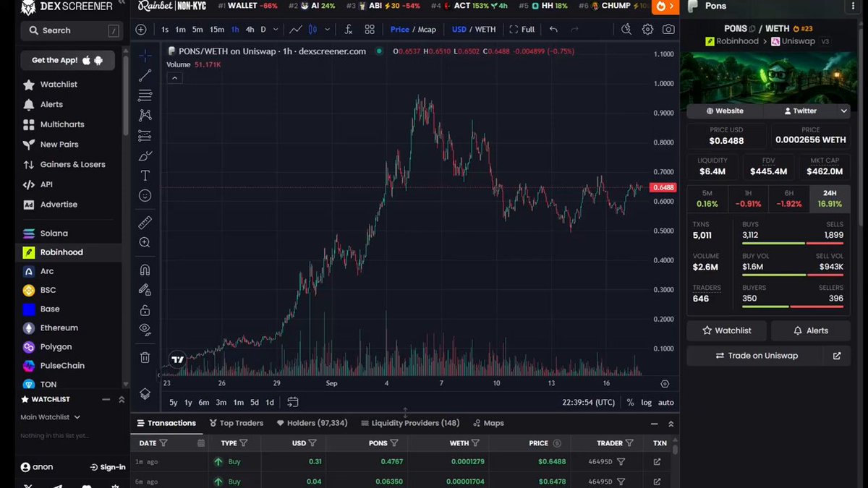Select the text annotation tool
This screenshot has width=868, height=488.
(x=145, y=176)
